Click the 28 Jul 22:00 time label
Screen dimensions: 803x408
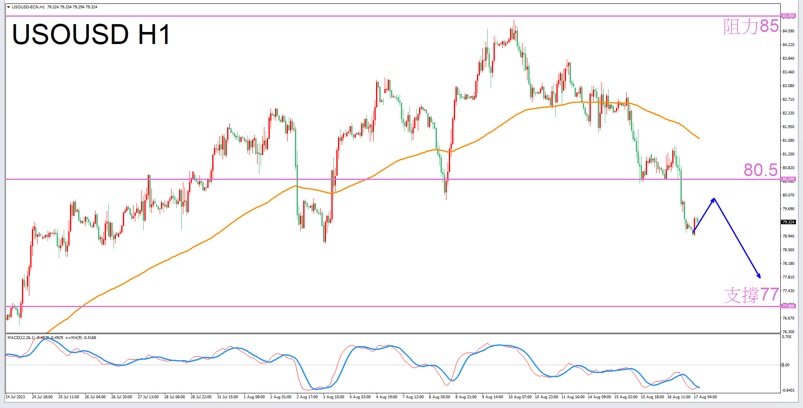[x=201, y=397]
